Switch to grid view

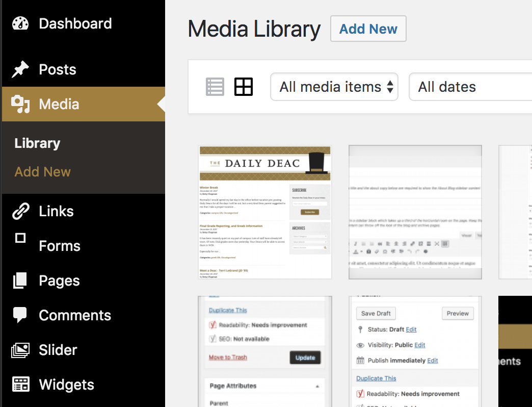[x=244, y=87]
